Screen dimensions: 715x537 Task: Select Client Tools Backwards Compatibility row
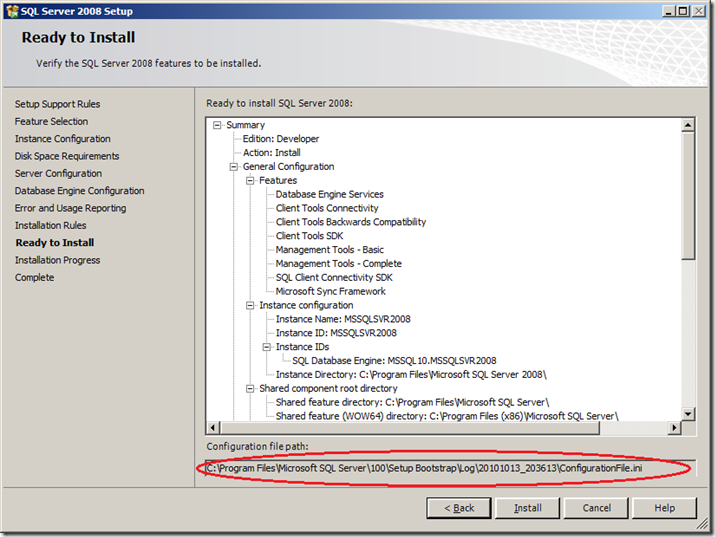351,222
